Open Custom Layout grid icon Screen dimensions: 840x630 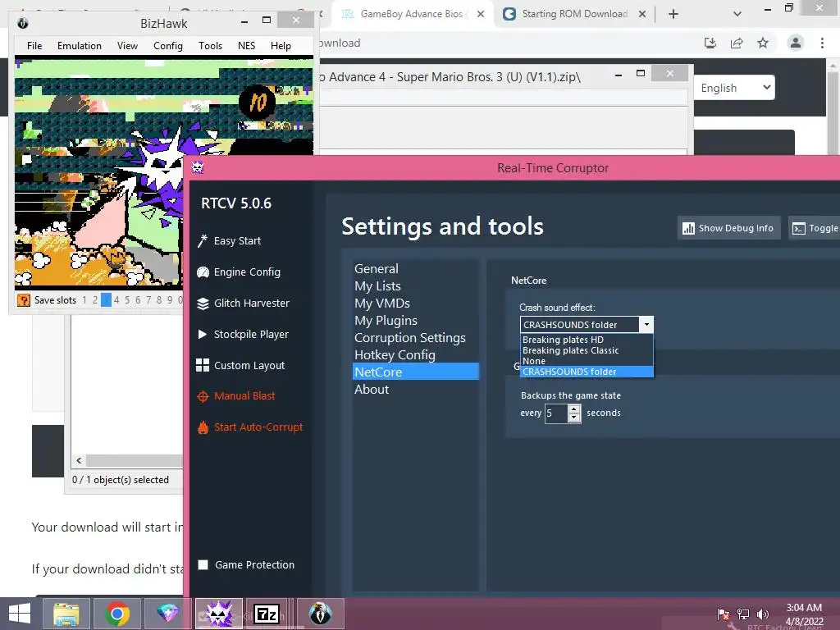coord(203,365)
